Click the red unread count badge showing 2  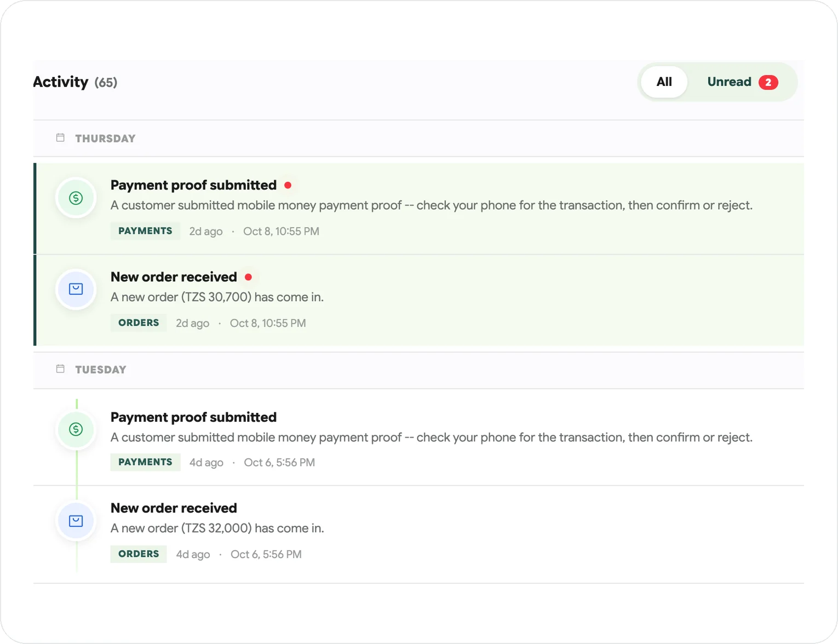click(768, 82)
